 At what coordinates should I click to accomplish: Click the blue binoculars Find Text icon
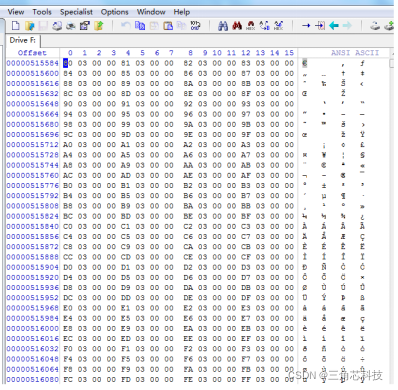click(223, 26)
